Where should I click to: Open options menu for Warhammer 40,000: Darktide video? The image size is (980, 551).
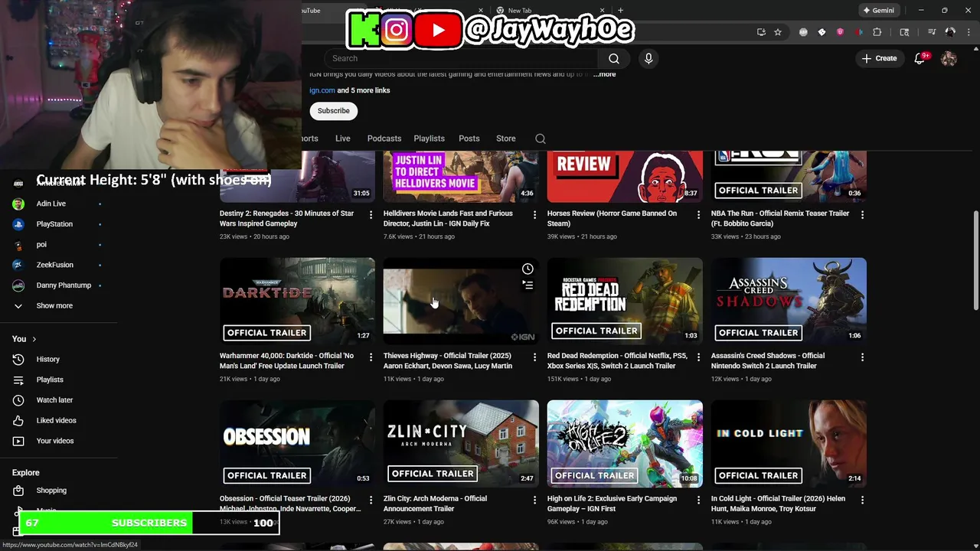point(371,357)
